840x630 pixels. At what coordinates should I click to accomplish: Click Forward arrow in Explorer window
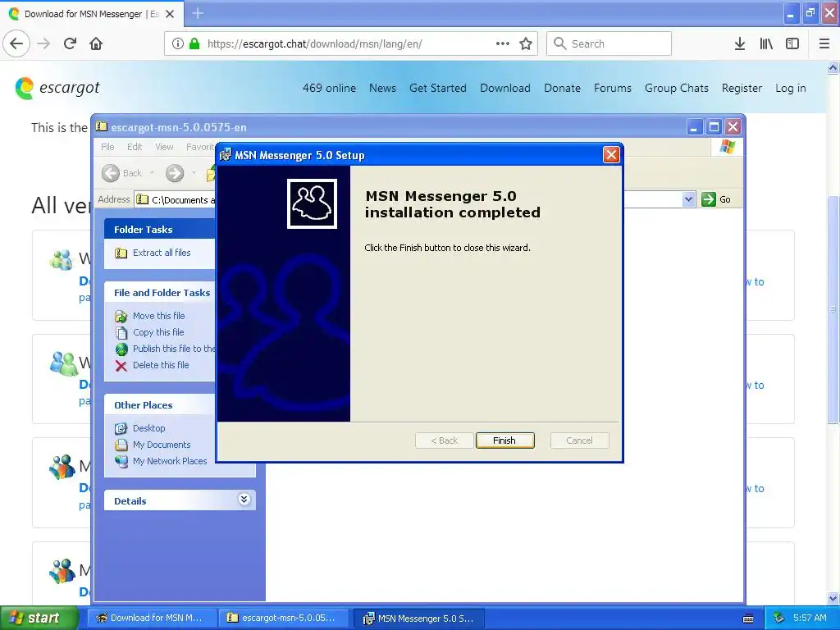(x=175, y=173)
